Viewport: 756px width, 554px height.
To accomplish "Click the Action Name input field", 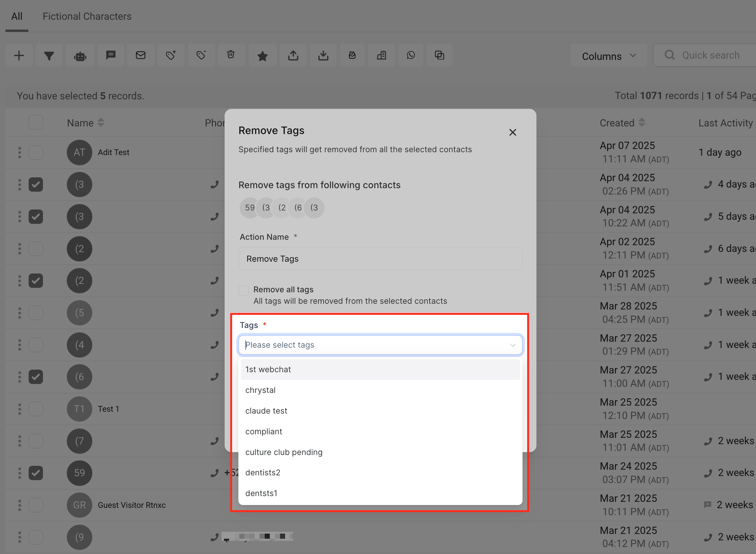I will tap(380, 259).
